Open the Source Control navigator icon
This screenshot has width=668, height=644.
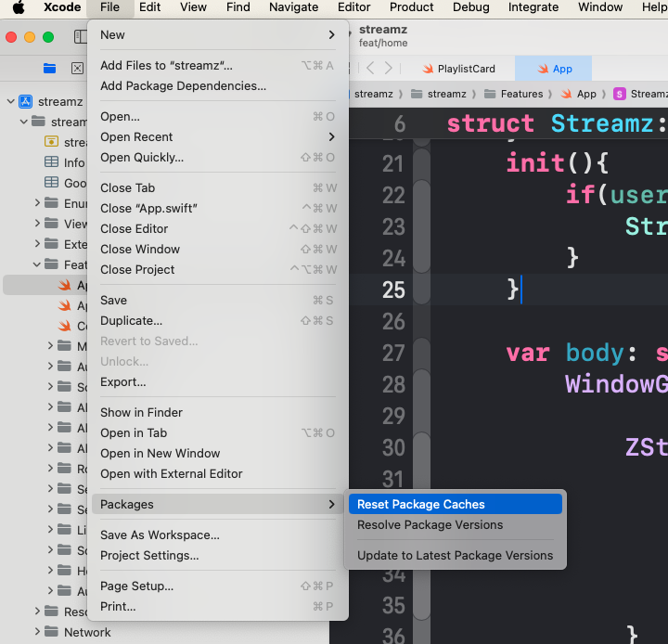(x=77, y=68)
